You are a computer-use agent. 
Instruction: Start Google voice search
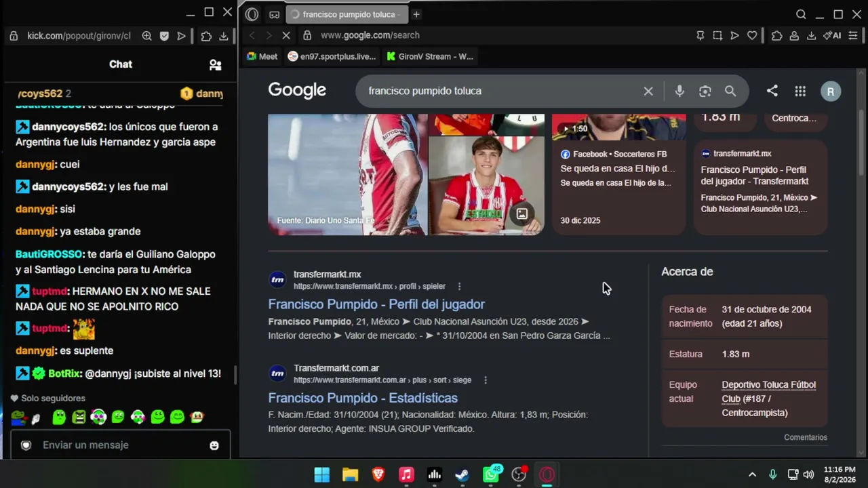pyautogui.click(x=679, y=91)
